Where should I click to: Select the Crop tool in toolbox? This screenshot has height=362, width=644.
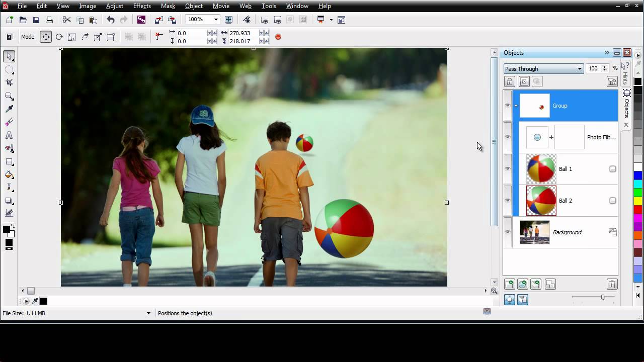[x=9, y=82]
